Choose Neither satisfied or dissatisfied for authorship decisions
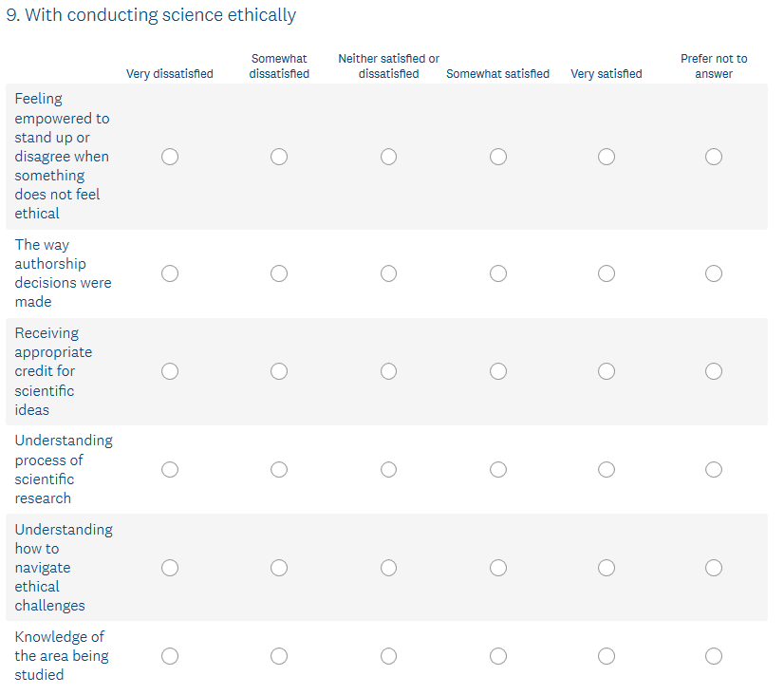The width and height of the screenshot is (784, 695). [x=389, y=273]
